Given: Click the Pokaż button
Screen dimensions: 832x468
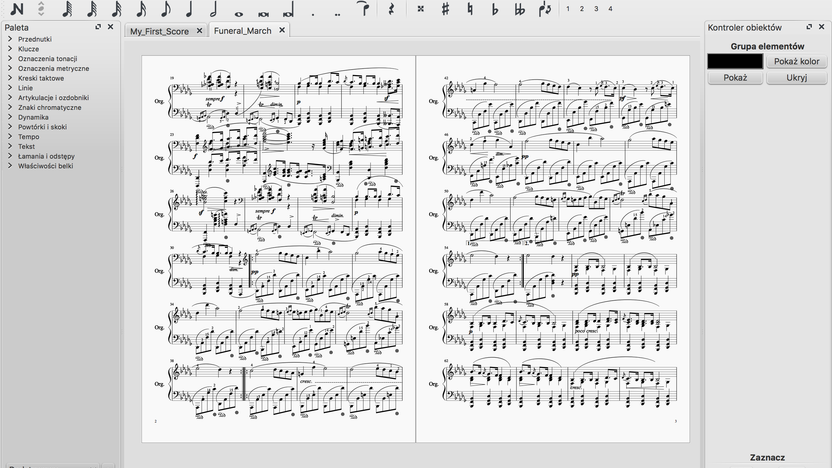Looking at the screenshot, I should coord(735,77).
